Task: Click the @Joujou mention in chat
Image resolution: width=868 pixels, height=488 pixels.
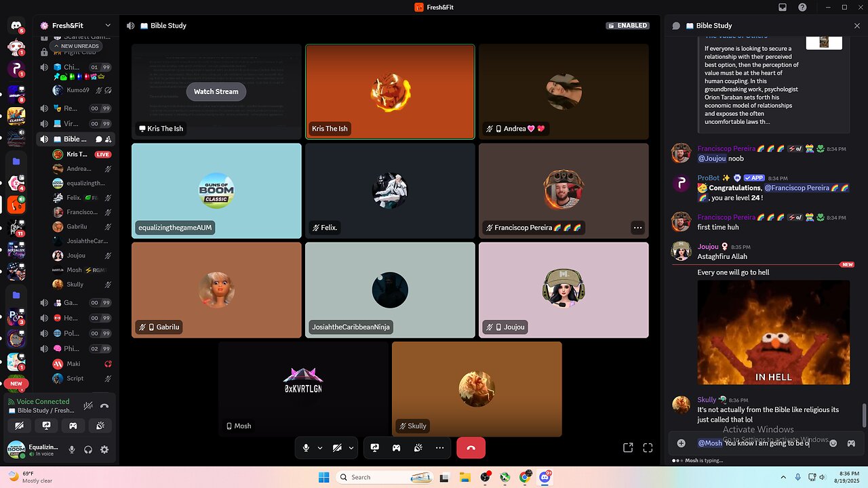Action: (712, 159)
